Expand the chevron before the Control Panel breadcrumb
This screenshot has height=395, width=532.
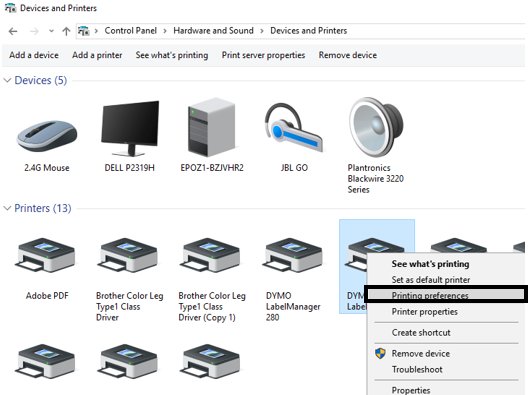[96, 31]
